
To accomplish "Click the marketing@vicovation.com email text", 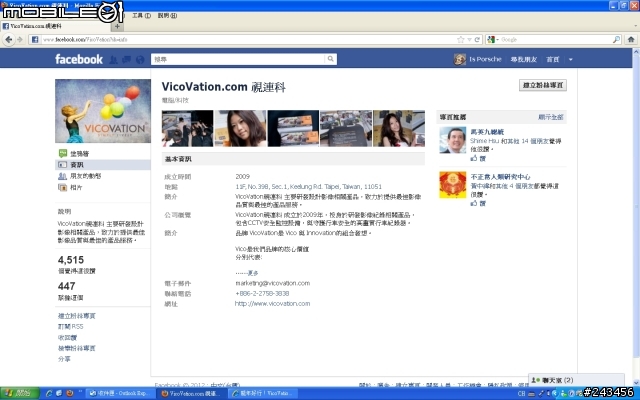I will tap(272, 283).
